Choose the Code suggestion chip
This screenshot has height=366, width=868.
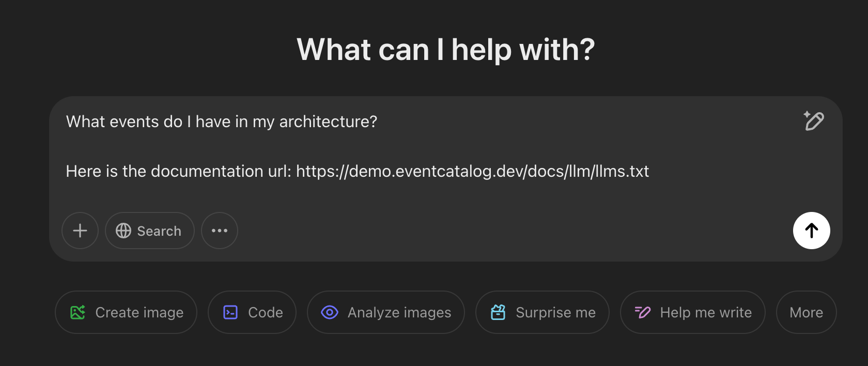tap(265, 312)
